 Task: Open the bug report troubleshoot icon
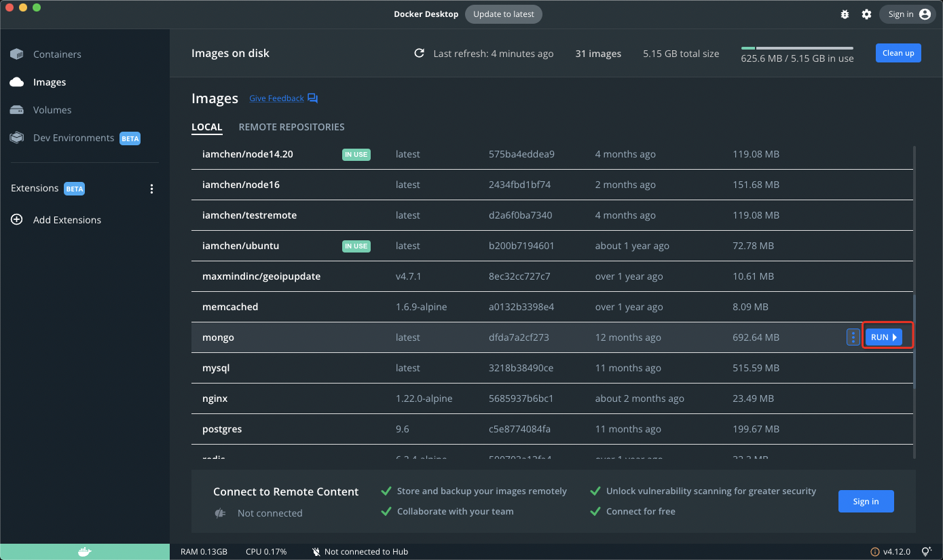[x=845, y=14]
